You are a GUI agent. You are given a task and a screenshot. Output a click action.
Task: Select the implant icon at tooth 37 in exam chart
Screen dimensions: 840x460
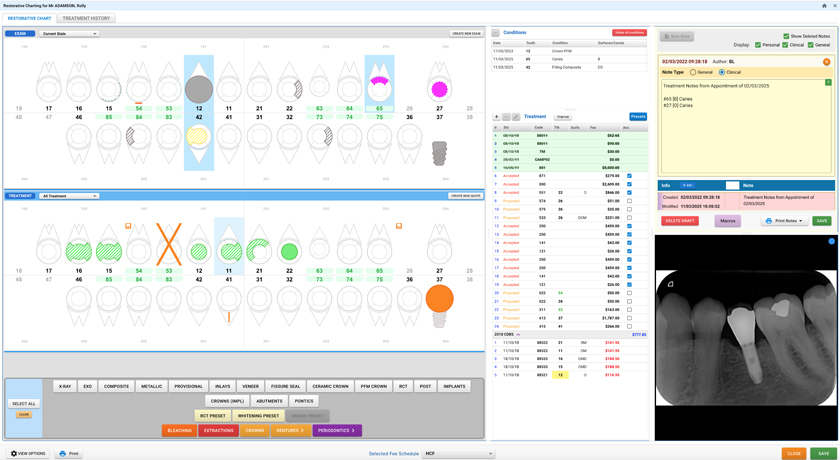pos(439,154)
